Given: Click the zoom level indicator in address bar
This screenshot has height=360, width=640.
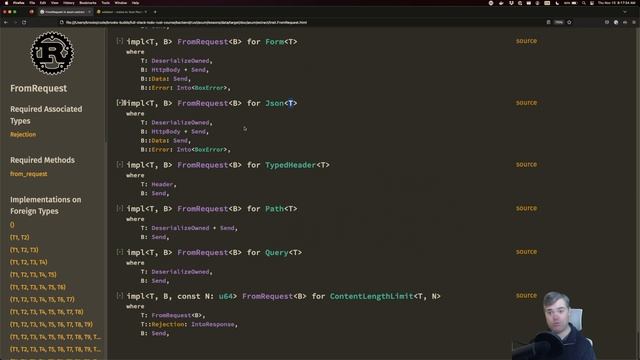Looking at the screenshot, I should (x=559, y=22).
